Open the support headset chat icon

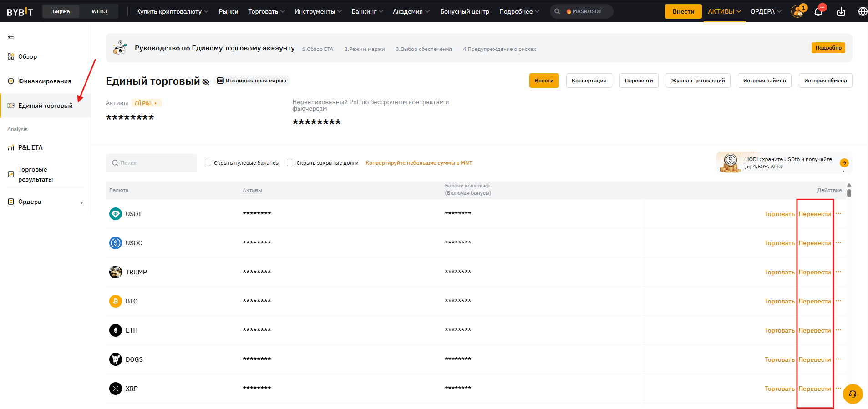(853, 394)
